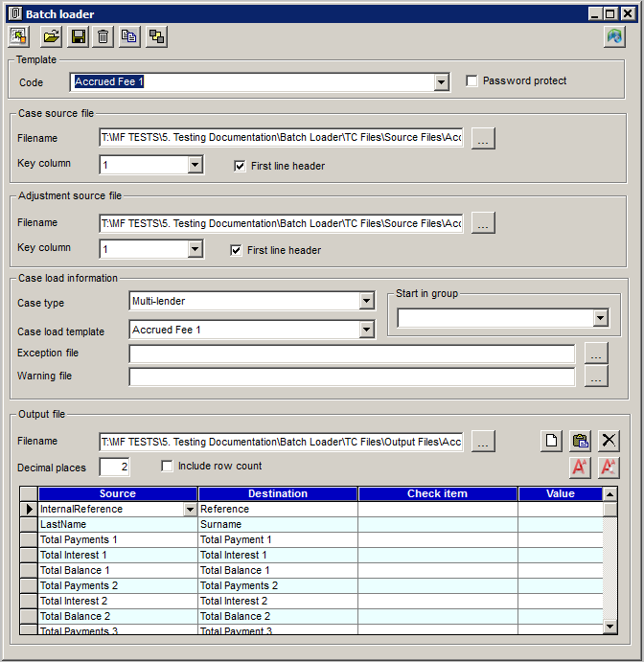Browse for the Warning file
Screen dimensions: 644x662
596,376
